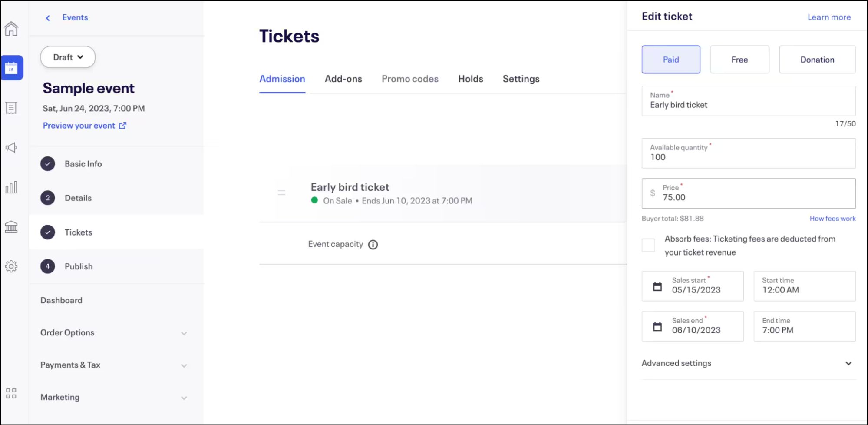The height and width of the screenshot is (425, 868).
Task: Expand Payments & Tax menu
Action: [x=115, y=365]
